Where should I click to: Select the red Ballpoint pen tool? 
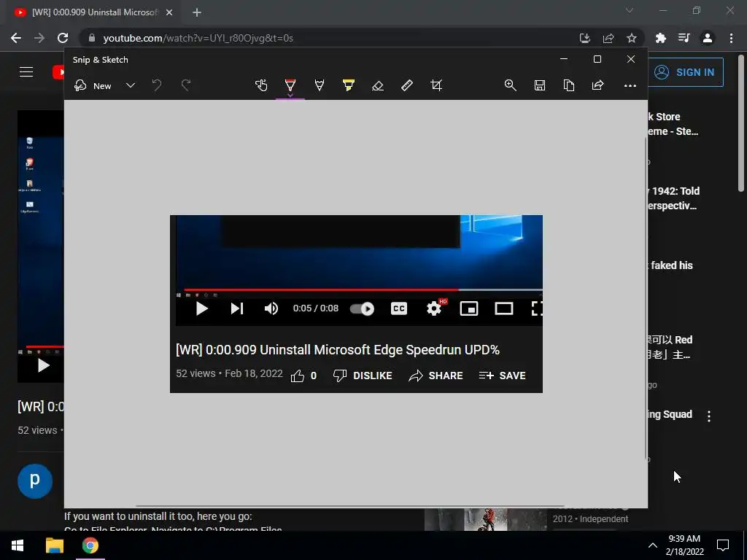(290, 85)
